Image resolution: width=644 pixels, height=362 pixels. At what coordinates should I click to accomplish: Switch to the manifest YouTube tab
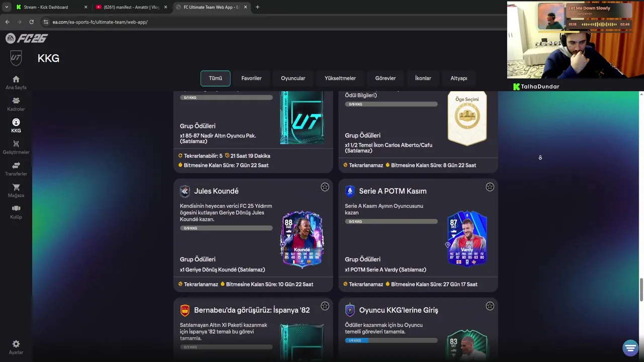131,7
